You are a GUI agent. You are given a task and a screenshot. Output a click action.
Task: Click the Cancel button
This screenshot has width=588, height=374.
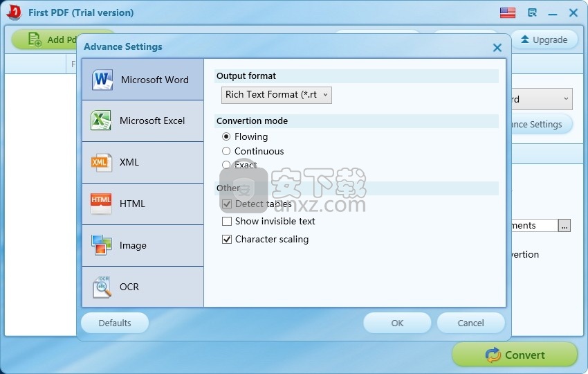470,323
